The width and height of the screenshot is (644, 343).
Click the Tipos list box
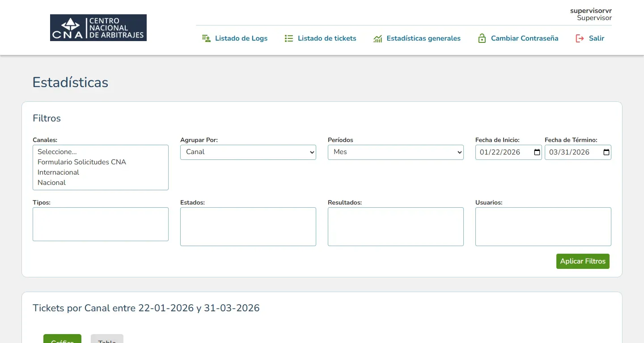point(101,224)
